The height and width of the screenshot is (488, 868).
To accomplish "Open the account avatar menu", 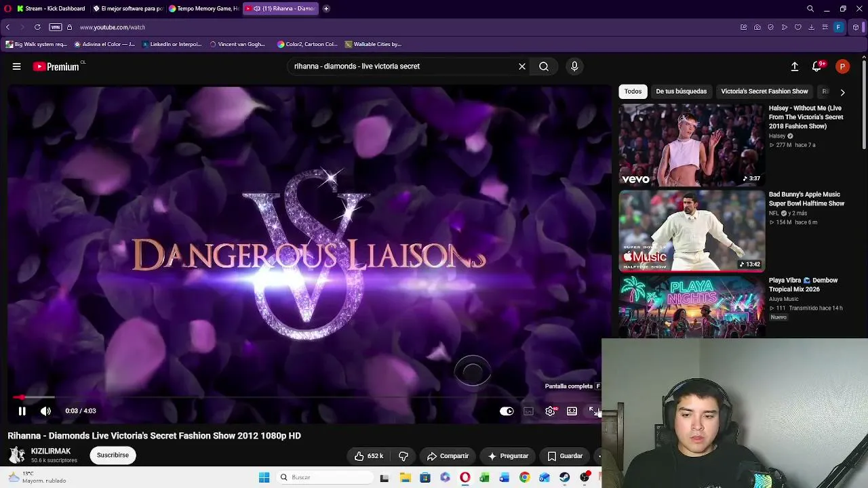I will tap(842, 66).
